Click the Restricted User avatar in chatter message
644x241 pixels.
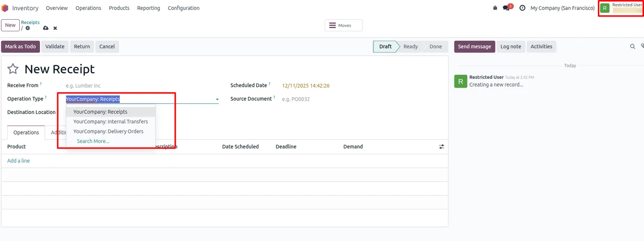461,81
